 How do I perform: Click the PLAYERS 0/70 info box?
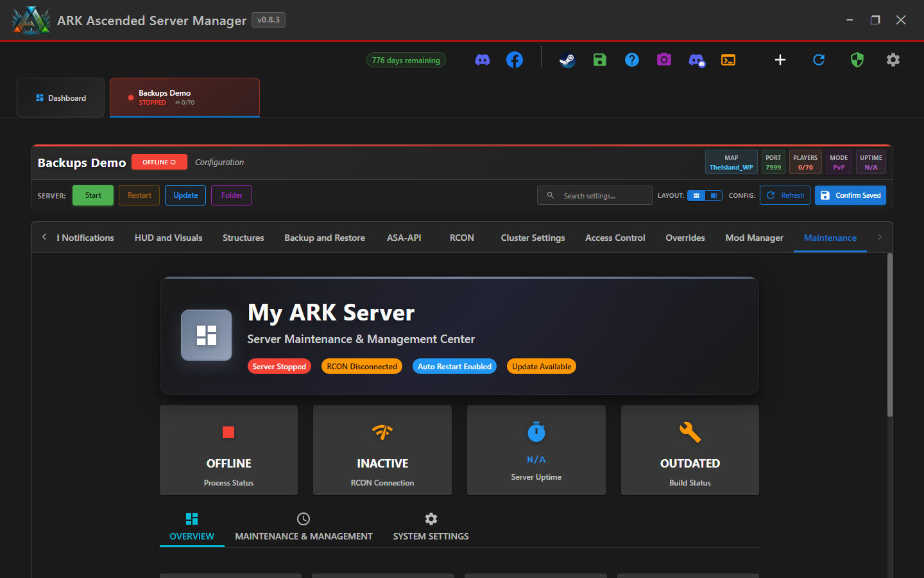pyautogui.click(x=805, y=162)
